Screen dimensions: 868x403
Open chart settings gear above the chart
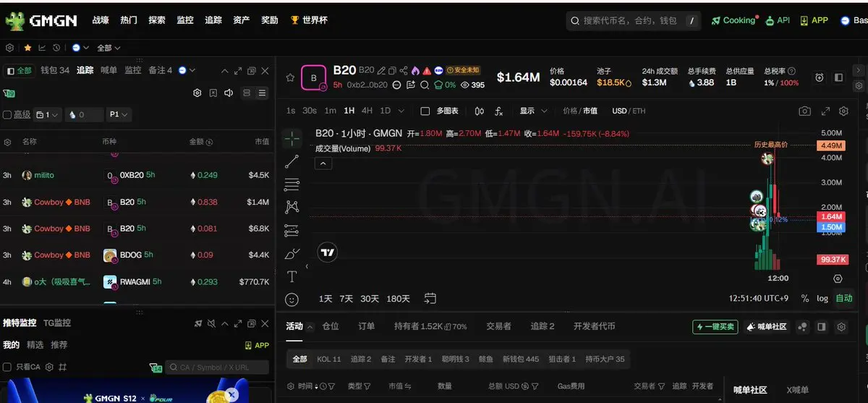tap(843, 111)
